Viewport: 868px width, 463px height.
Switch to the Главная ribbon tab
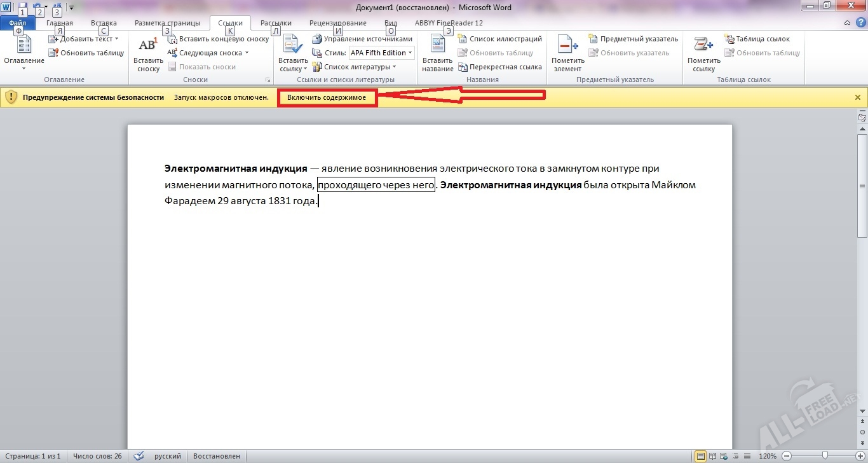coord(60,23)
